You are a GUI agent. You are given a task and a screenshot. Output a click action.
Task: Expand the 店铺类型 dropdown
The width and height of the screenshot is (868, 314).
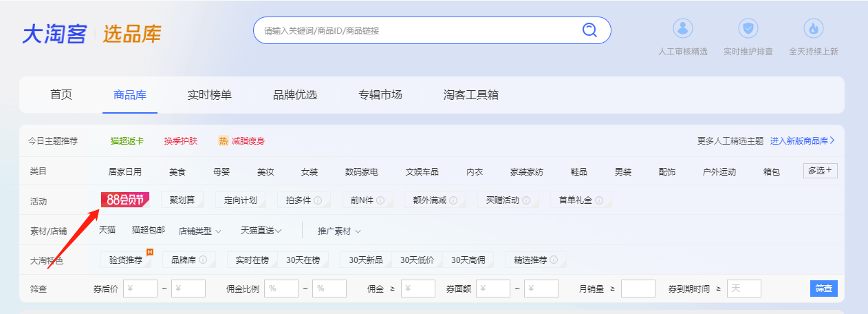point(199,231)
